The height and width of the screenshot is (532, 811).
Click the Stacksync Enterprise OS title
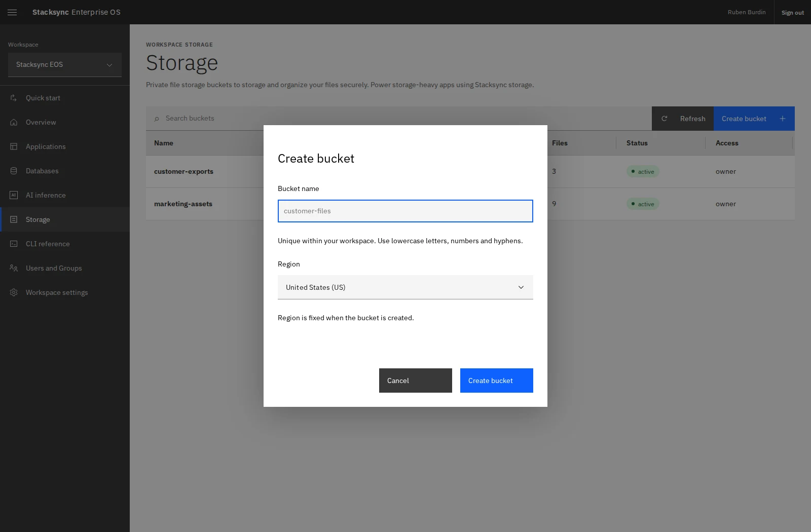[x=77, y=12]
